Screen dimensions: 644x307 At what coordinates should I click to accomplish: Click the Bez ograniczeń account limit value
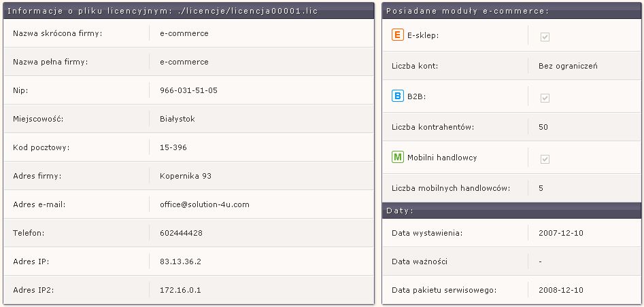[568, 66]
